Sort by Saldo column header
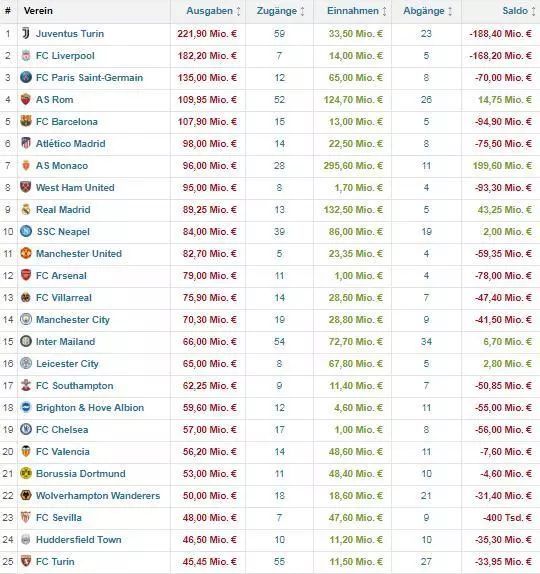This screenshot has width=540, height=574. (515, 11)
